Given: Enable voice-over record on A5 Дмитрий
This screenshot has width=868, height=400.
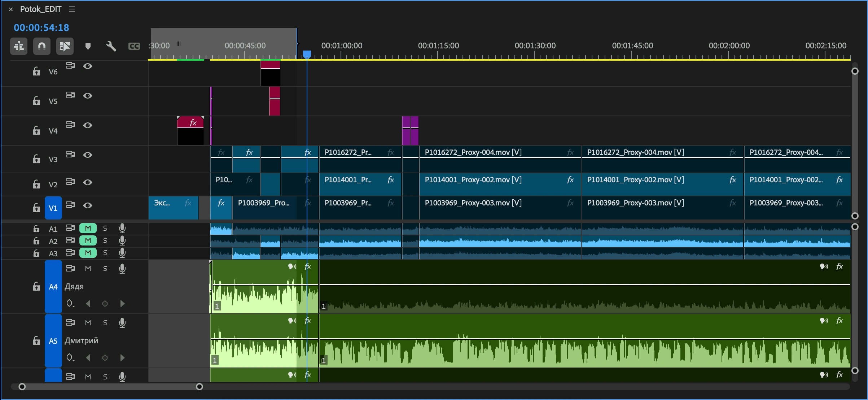Looking at the screenshot, I should (x=122, y=323).
